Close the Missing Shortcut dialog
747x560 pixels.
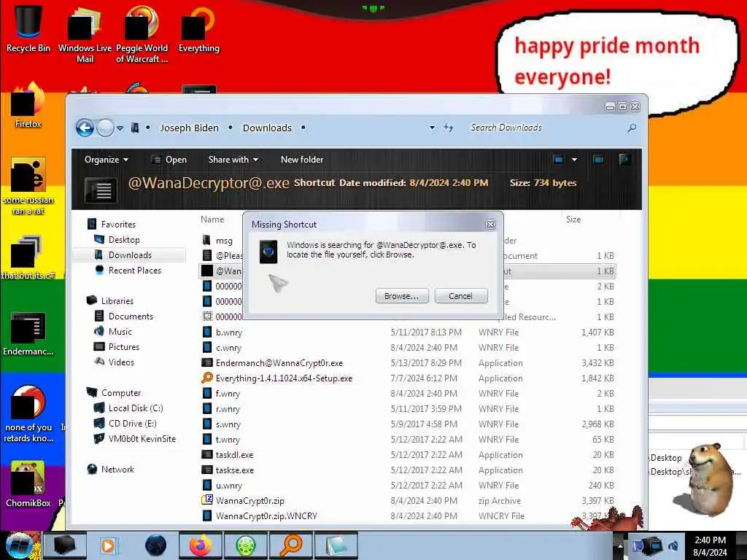490,225
